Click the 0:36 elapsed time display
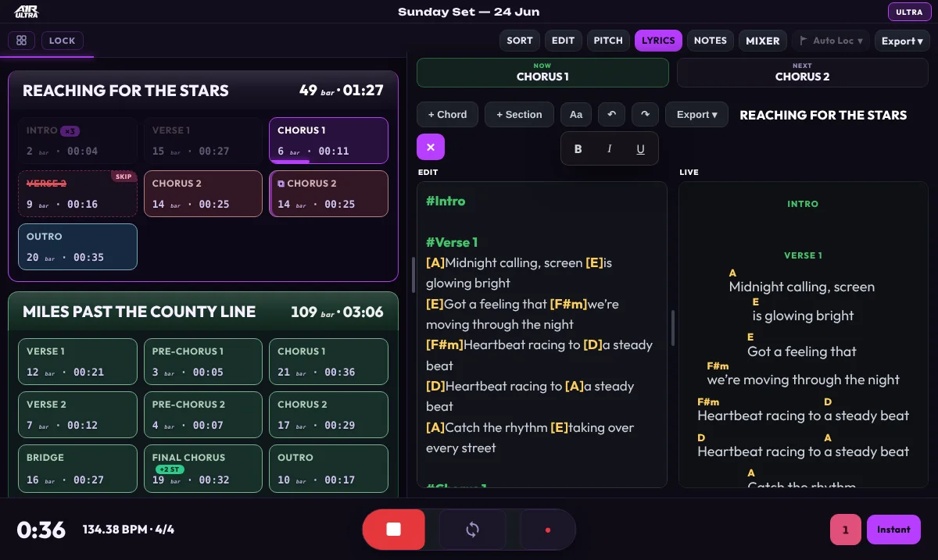938x560 pixels. (41, 530)
